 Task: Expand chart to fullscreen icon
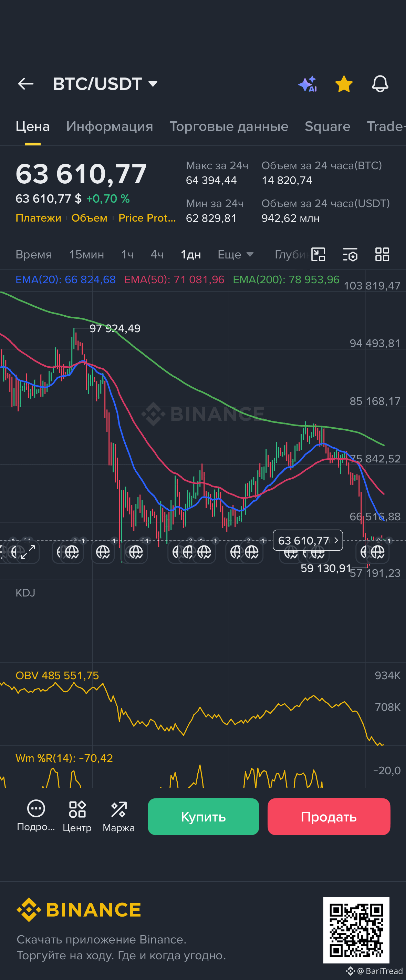point(28,552)
